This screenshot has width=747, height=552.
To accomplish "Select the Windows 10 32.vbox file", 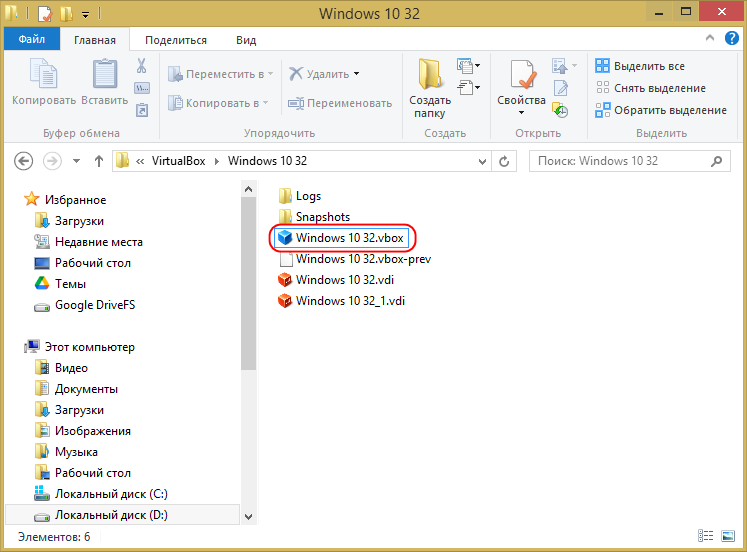I will coord(342,238).
